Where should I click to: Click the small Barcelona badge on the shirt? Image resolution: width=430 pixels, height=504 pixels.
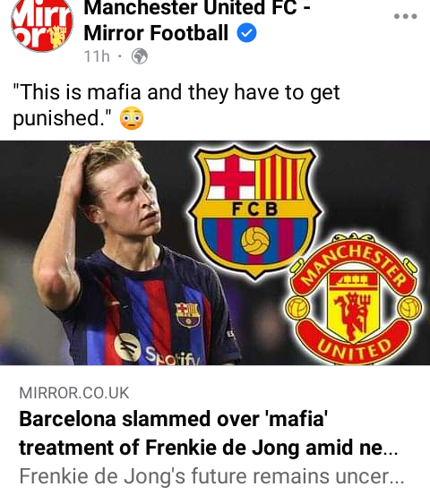pos(187,315)
